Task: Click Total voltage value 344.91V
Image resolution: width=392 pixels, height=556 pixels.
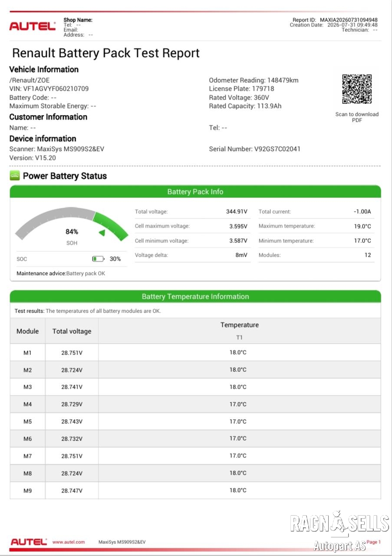Action: pos(237,212)
